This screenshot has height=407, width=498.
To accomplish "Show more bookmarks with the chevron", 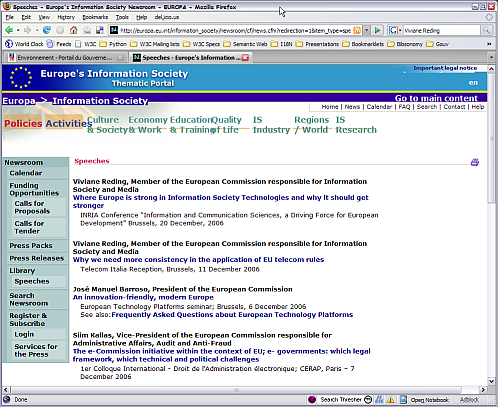I will (489, 44).
